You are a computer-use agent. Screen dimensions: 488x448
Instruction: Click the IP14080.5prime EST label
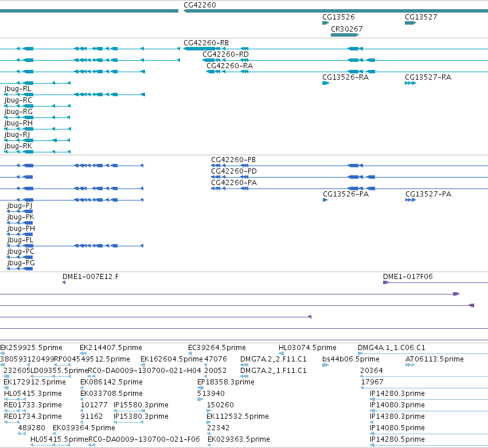tap(397, 428)
